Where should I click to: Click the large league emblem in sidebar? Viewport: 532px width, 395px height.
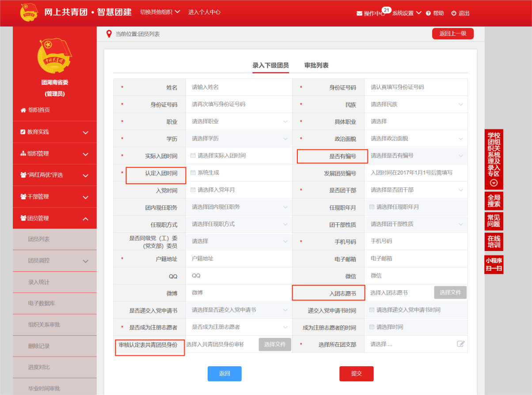[55, 55]
